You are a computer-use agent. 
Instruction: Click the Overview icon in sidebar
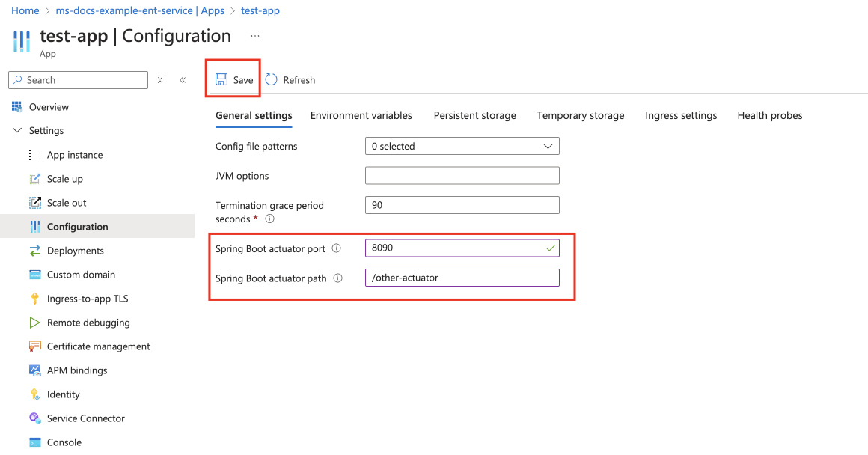pos(17,107)
